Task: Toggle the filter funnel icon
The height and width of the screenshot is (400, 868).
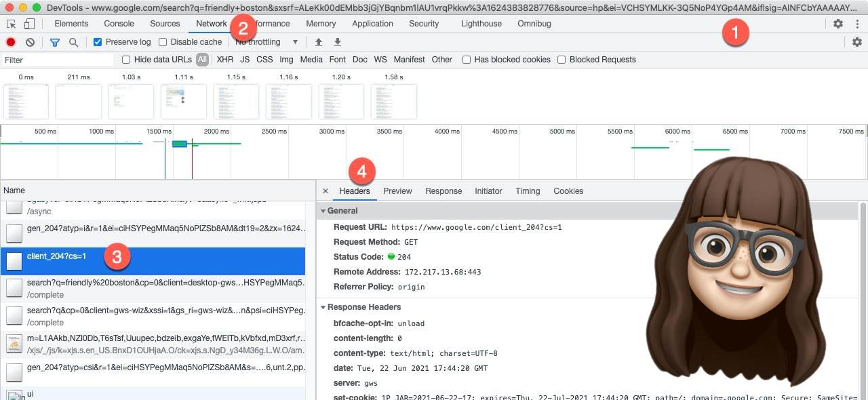Action: pos(55,42)
